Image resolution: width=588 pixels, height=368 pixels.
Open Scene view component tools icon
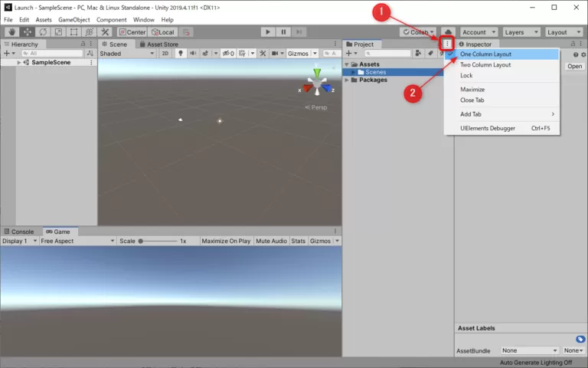[x=263, y=54]
